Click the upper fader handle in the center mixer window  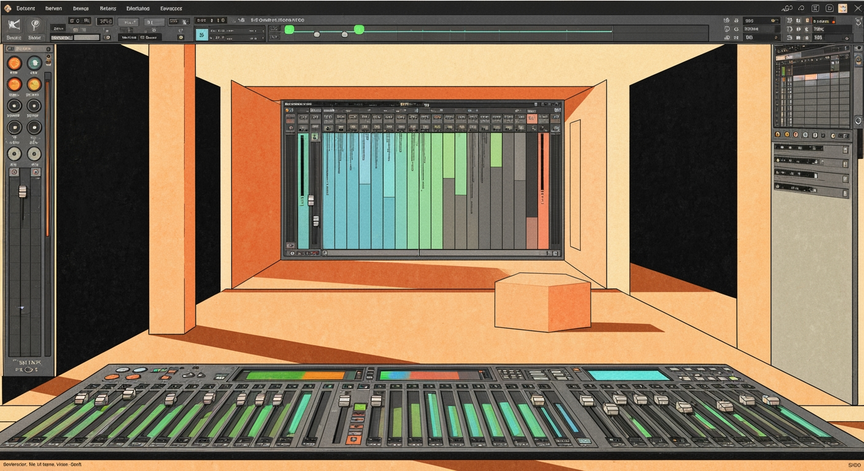[x=311, y=200]
